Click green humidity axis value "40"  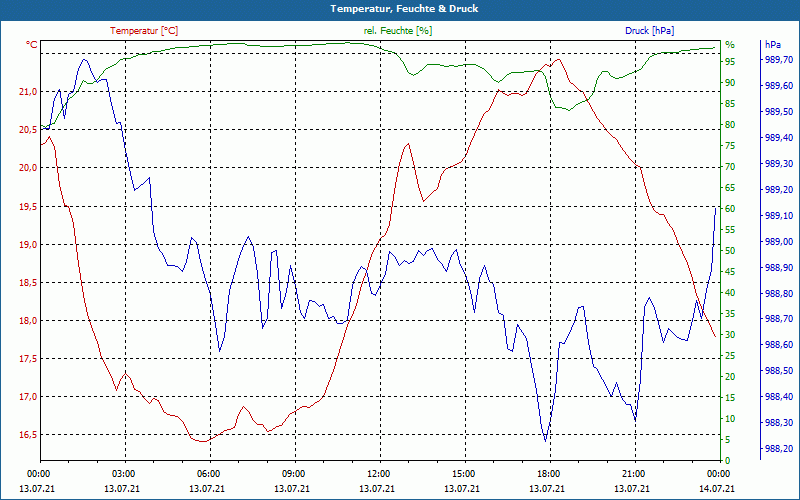(x=730, y=293)
